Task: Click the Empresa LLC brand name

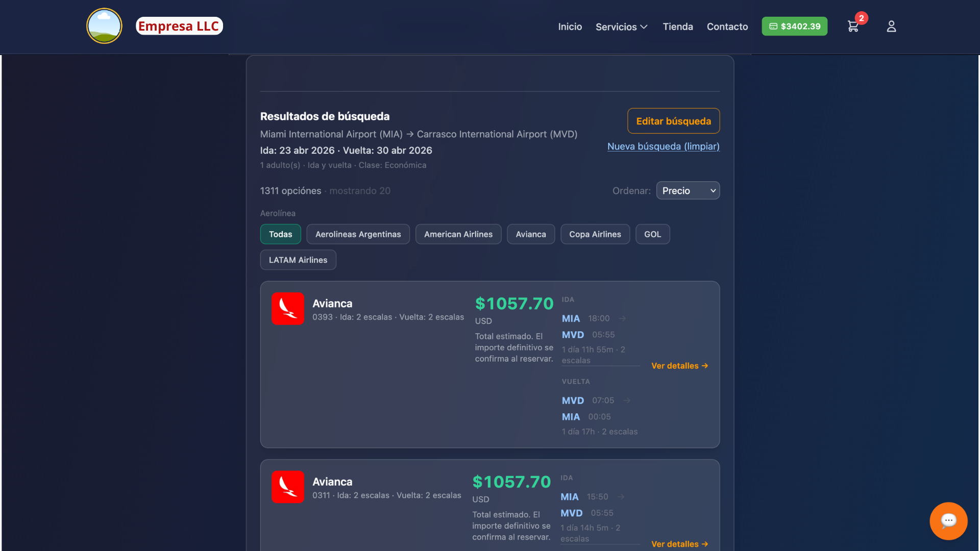Action: click(179, 26)
